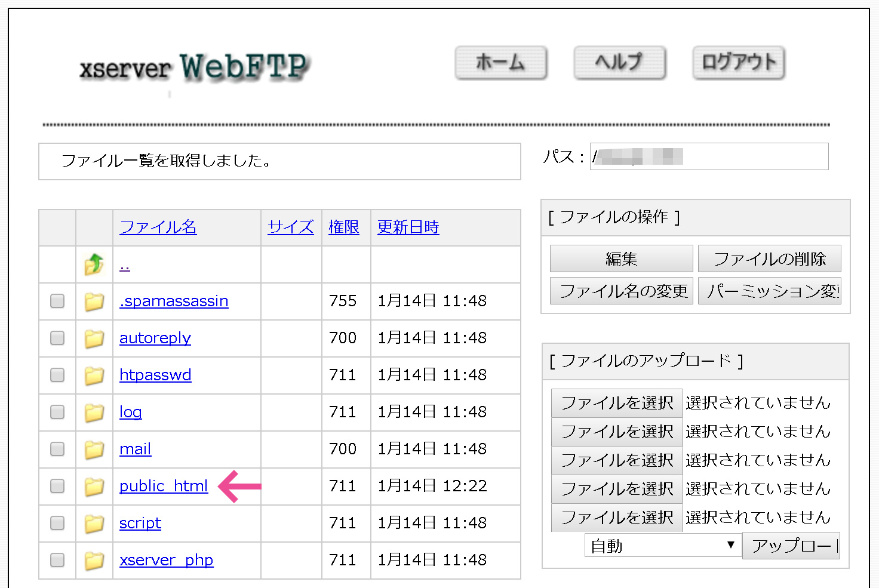This screenshot has width=879, height=588.
Task: Click the folder icon beside htpasswd
Action: coord(94,375)
